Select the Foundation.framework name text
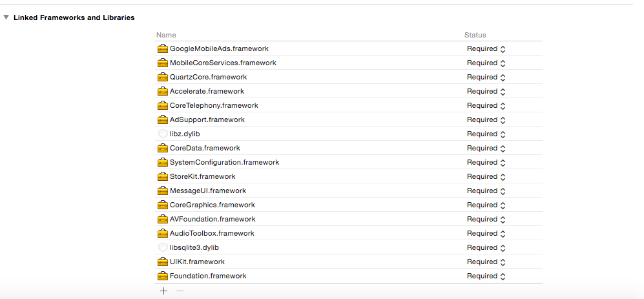 [x=208, y=276]
